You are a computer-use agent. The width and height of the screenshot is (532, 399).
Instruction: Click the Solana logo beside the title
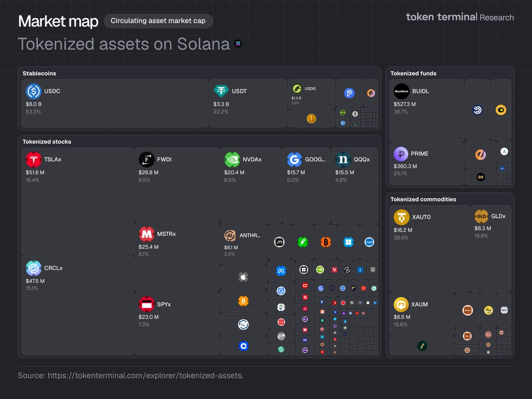[238, 44]
